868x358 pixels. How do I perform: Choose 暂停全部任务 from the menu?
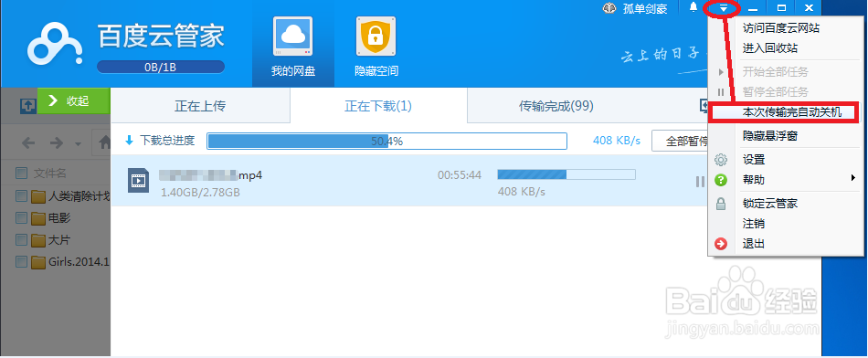775,91
